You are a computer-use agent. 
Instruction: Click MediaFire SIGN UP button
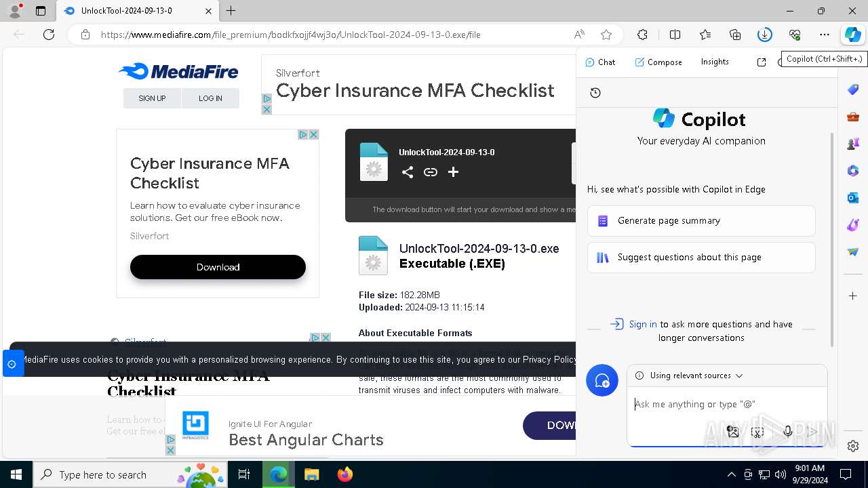pyautogui.click(x=152, y=98)
